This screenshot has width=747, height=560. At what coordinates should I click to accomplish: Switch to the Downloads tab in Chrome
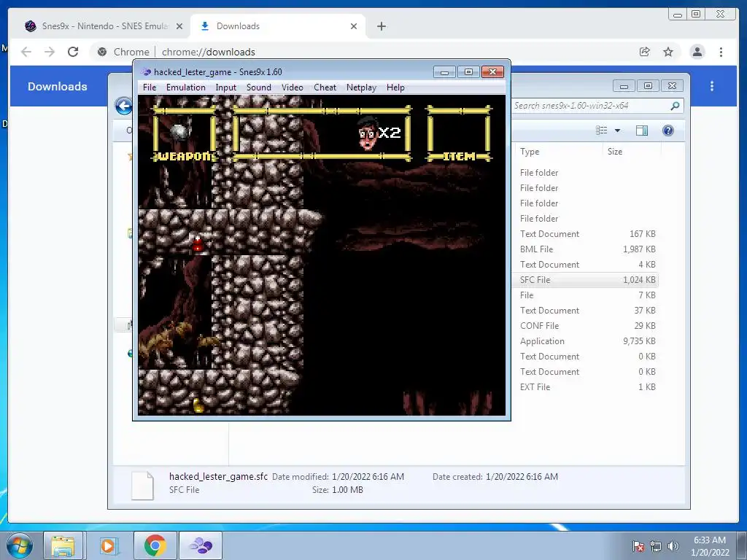tap(278, 26)
